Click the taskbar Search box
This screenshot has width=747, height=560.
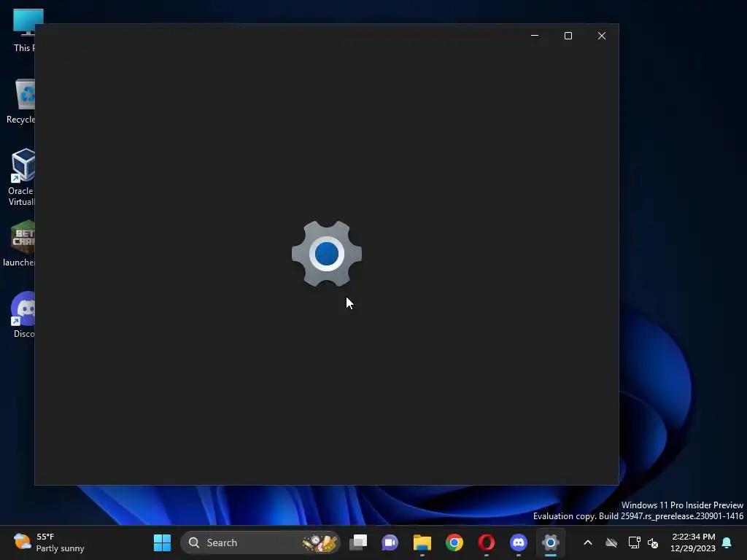coord(260,542)
